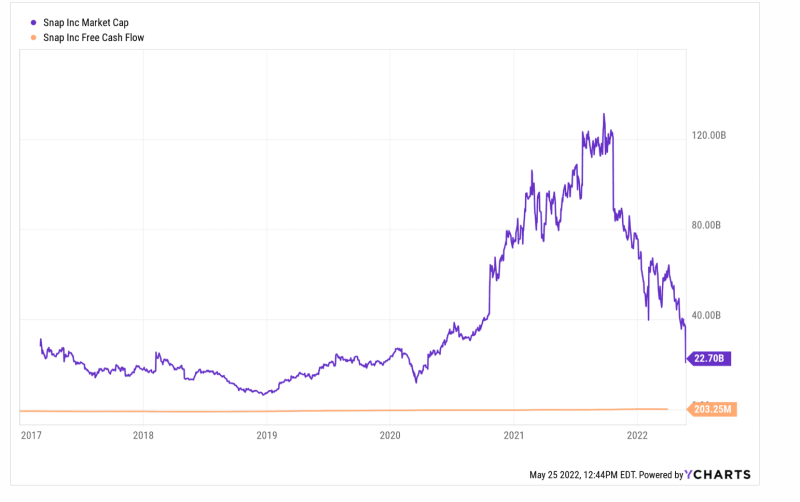This screenshot has height=502, width=800.
Task: Select the Snap Inc Market Cap legend label
Action: coord(86,22)
